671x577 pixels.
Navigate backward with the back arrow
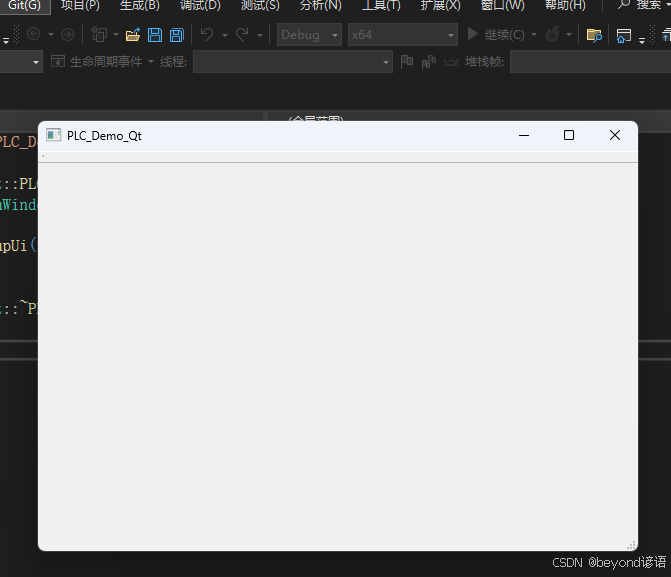[x=33, y=34]
